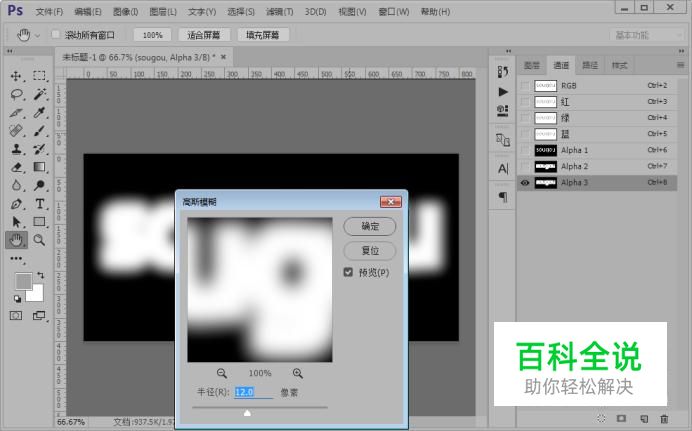Viewport: 692px width, 431px height.
Task: Expand the toolbox double-arrow
Action: (9, 51)
